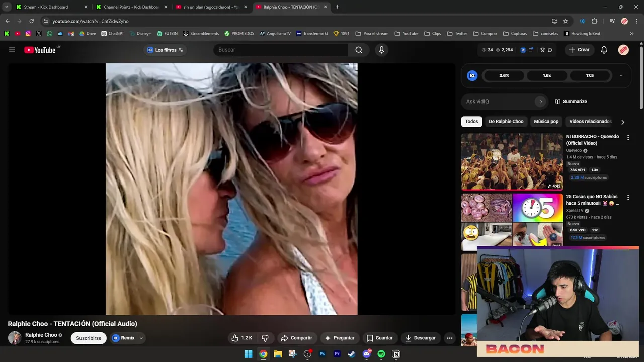Open the account avatar menu
The height and width of the screenshot is (362, 644).
[623, 50]
